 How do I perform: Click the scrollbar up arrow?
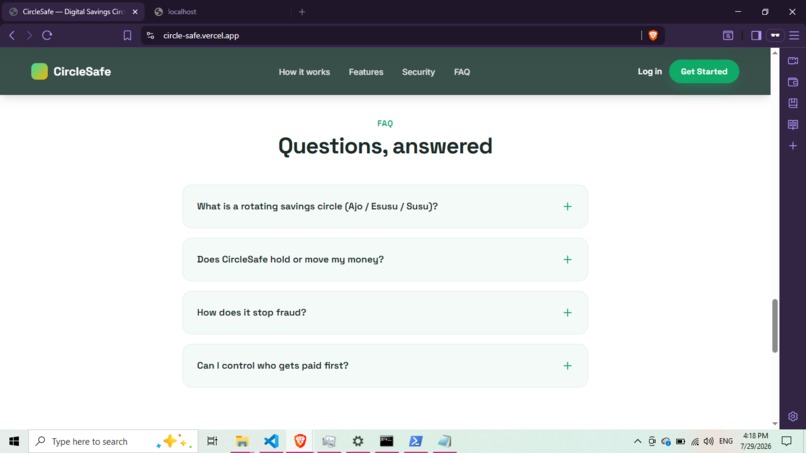775,52
